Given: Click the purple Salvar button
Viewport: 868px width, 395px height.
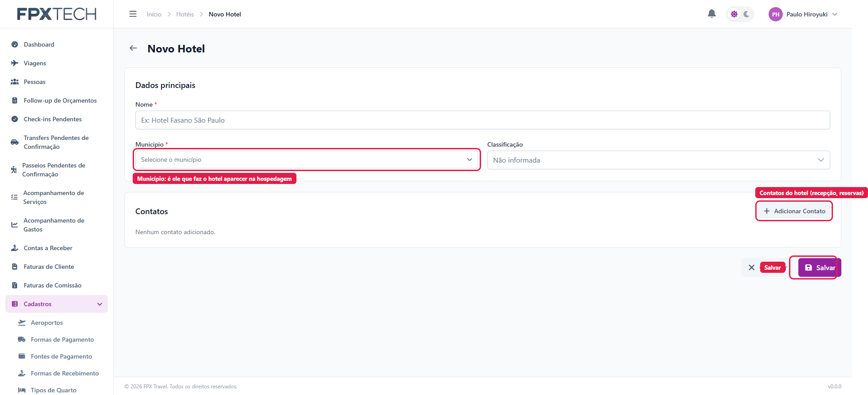Looking at the screenshot, I should [820, 267].
